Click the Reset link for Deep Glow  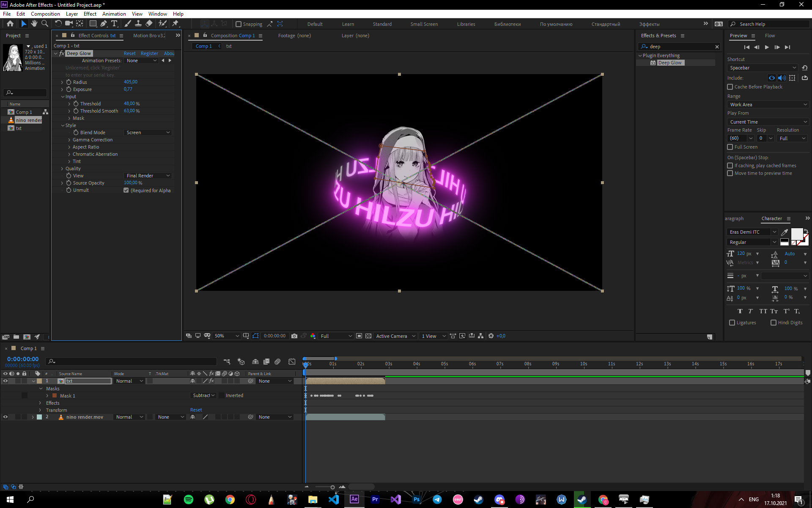[x=129, y=53]
